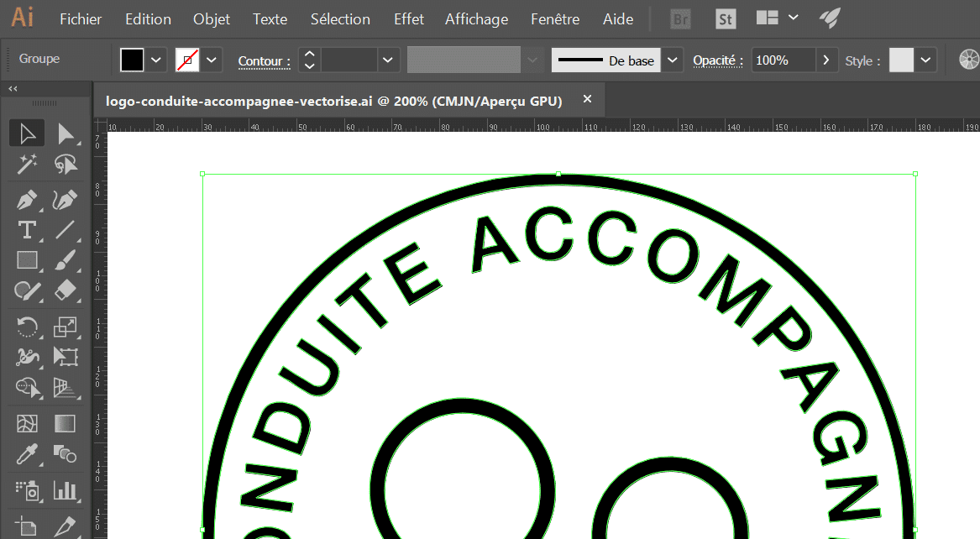The height and width of the screenshot is (539, 980).
Task: Select the Width tool
Action: point(27,357)
